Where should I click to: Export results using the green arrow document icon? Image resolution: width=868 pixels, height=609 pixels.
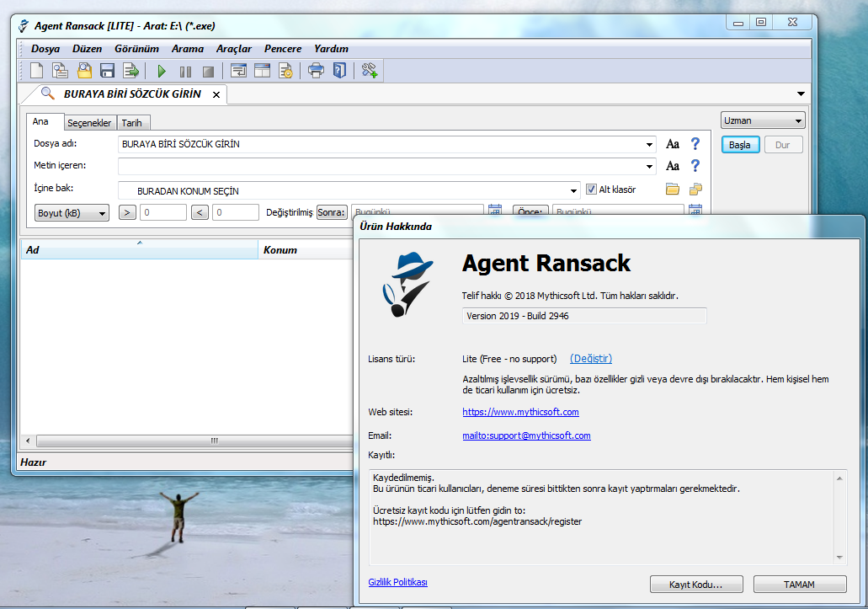click(x=131, y=71)
